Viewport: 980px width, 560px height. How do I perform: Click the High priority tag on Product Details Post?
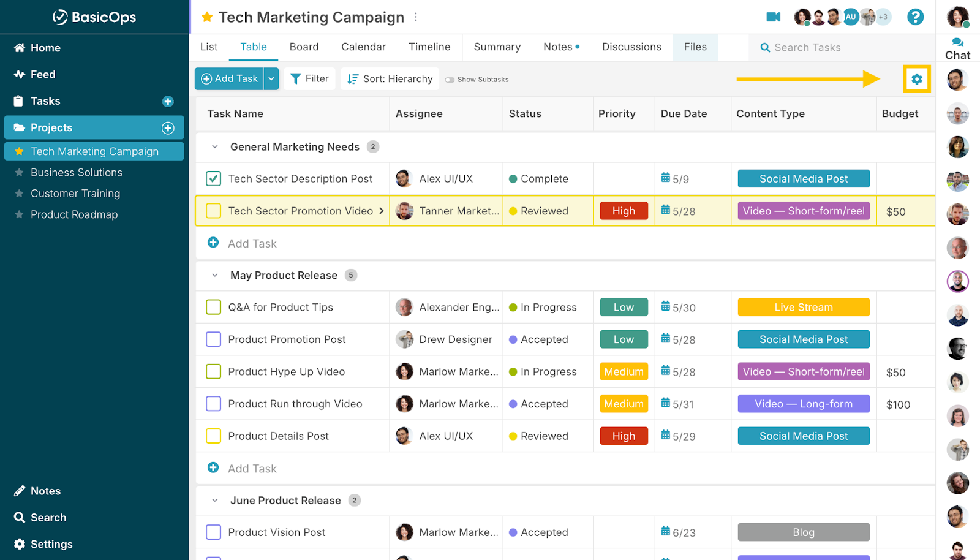(x=624, y=436)
